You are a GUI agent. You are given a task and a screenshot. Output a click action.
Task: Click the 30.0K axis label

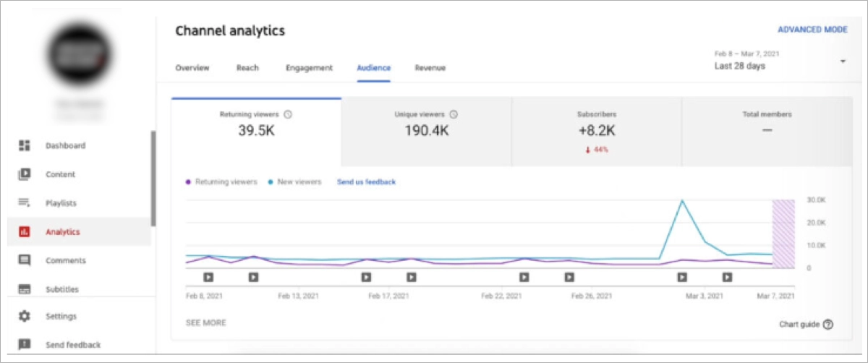click(816, 199)
